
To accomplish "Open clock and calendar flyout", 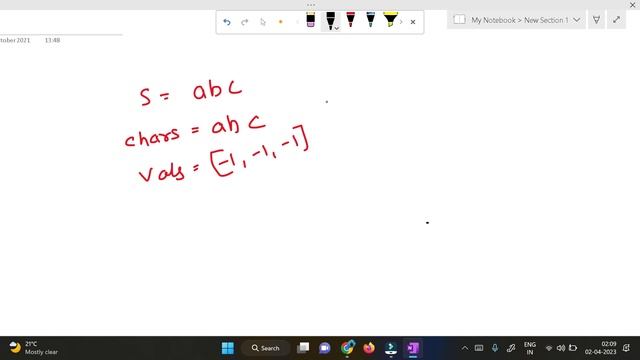I will click(600, 348).
